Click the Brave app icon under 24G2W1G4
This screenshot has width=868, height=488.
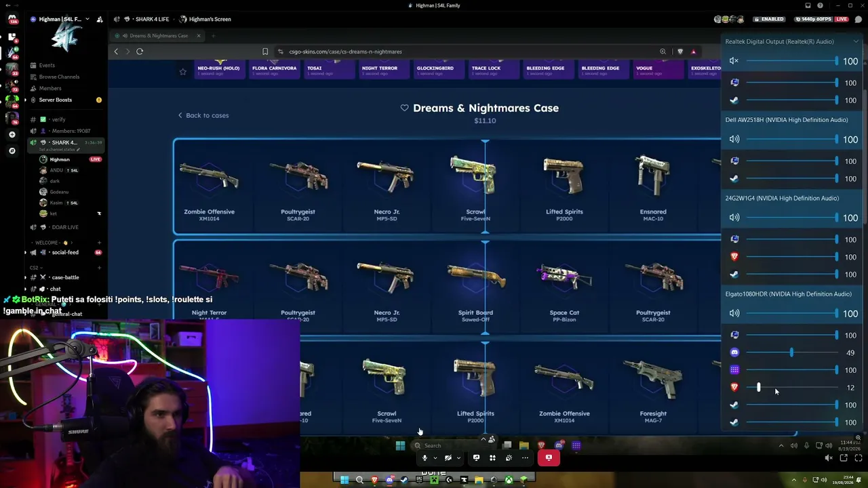734,256
